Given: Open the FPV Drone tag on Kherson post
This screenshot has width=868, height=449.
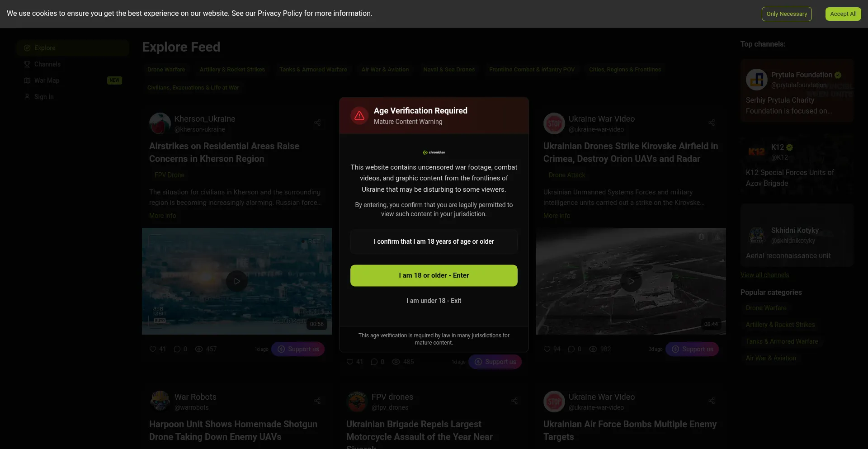Looking at the screenshot, I should tap(170, 175).
